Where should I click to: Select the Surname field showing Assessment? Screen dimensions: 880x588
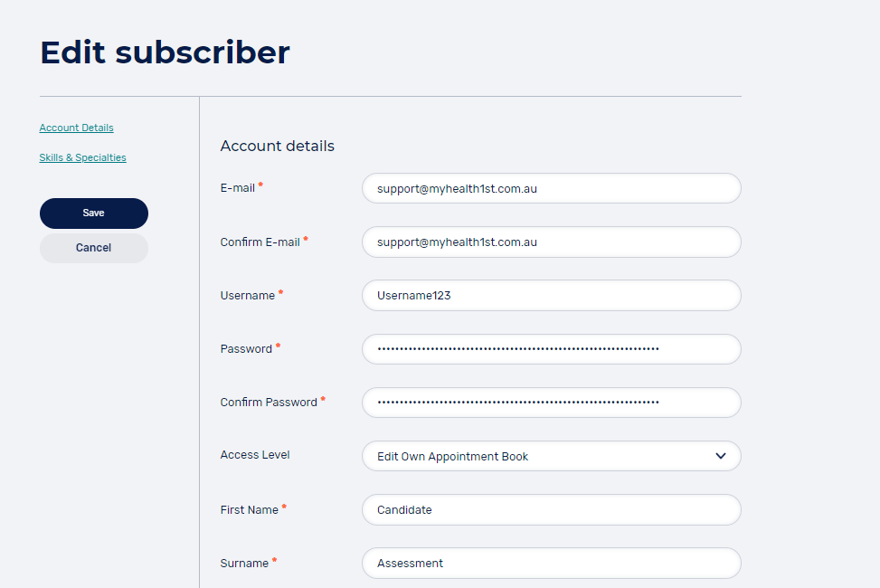tap(552, 563)
